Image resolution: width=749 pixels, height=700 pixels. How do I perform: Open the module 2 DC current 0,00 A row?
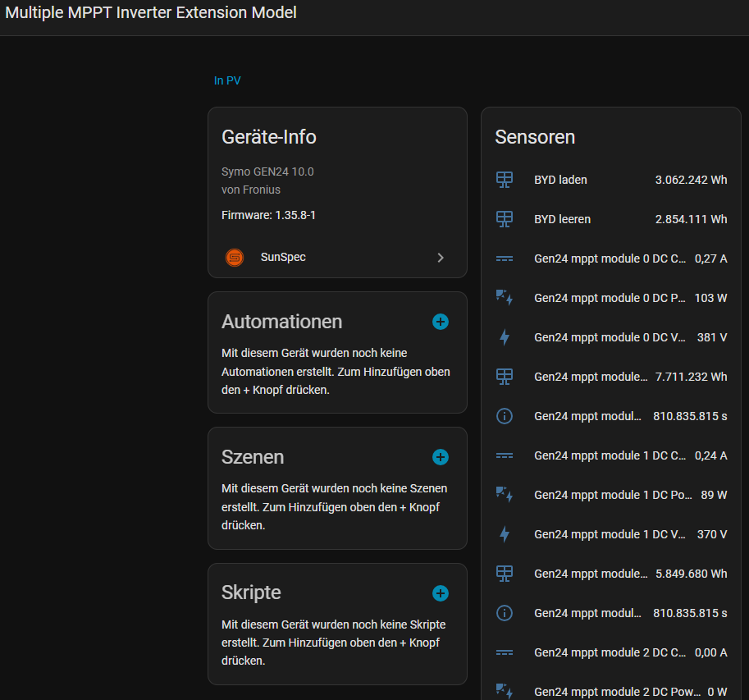pos(611,652)
